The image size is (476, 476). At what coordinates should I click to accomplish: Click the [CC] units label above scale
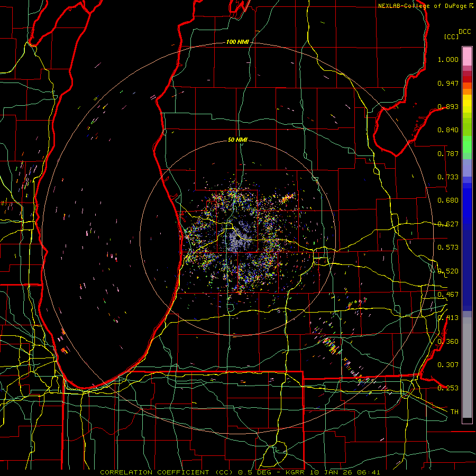452,36
